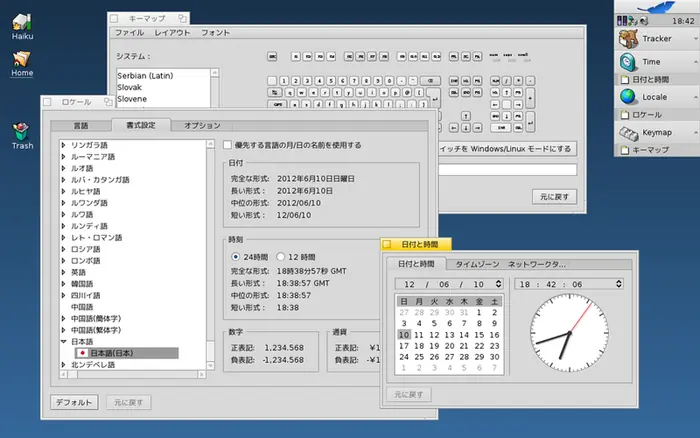Switch to the 言語 tab in Locale
This screenshot has height=438, width=700.
tap(80, 125)
